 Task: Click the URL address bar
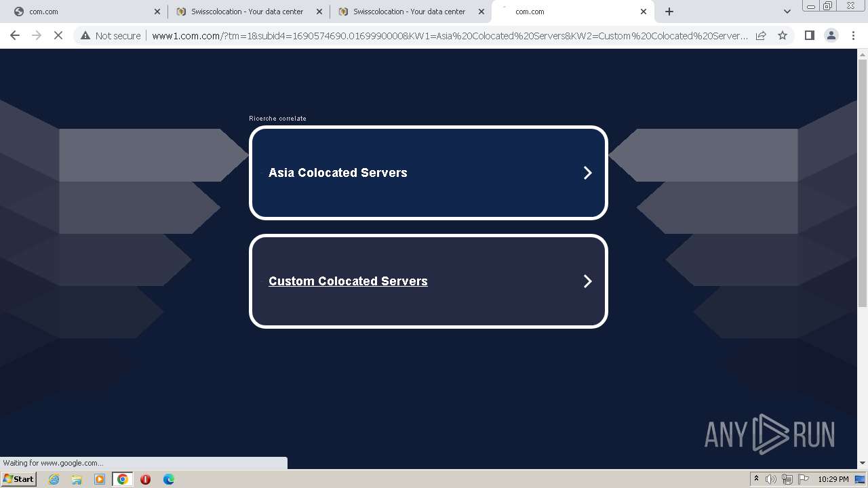point(450,35)
